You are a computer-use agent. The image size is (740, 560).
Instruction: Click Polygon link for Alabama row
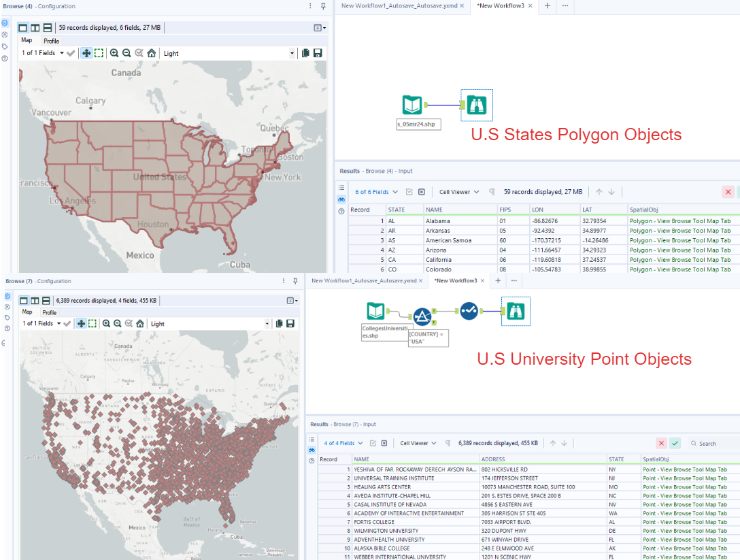tap(680, 221)
